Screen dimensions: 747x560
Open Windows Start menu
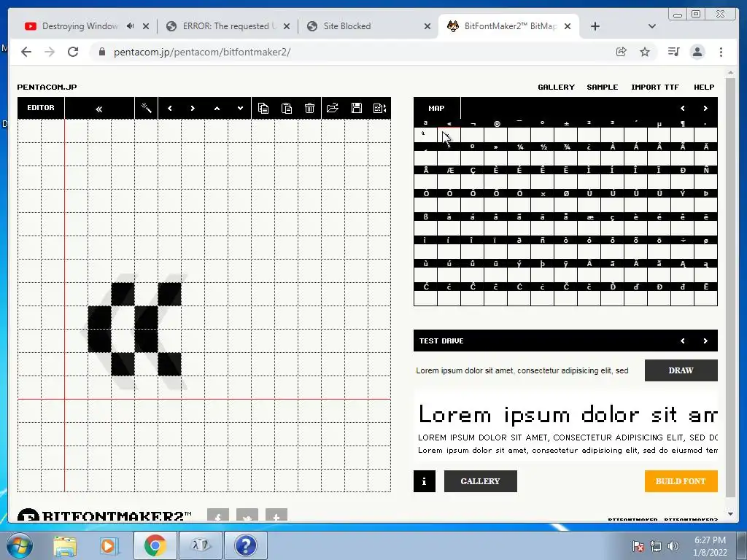(19, 545)
